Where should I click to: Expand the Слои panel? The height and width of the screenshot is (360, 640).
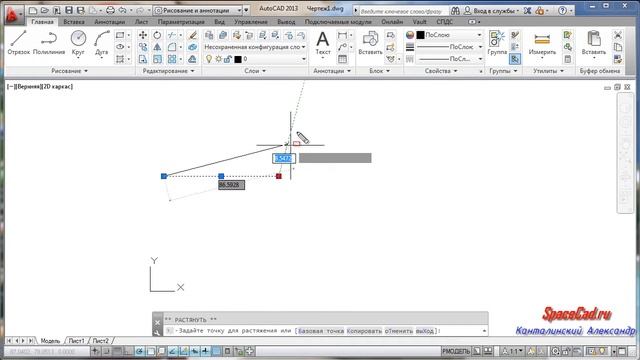coord(255,71)
